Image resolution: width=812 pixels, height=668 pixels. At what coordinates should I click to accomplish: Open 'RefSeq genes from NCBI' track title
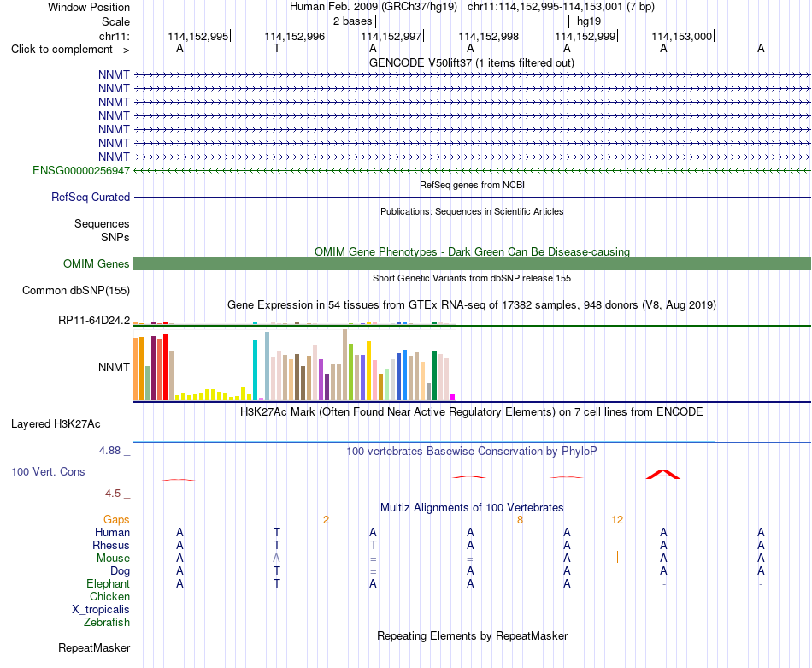click(x=472, y=185)
